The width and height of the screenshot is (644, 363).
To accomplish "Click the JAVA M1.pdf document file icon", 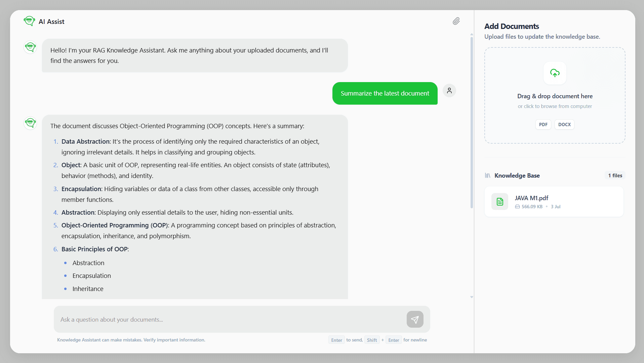I will tap(500, 202).
